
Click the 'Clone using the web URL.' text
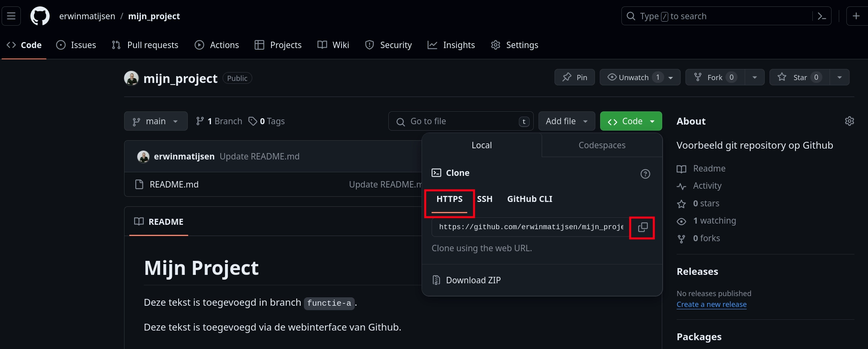[482, 248]
